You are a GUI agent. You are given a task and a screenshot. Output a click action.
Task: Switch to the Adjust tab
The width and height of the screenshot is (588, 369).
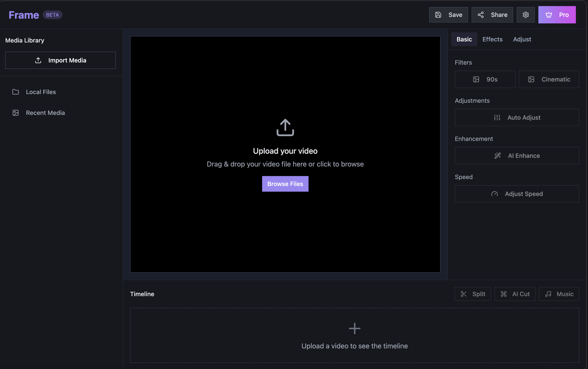pos(522,39)
